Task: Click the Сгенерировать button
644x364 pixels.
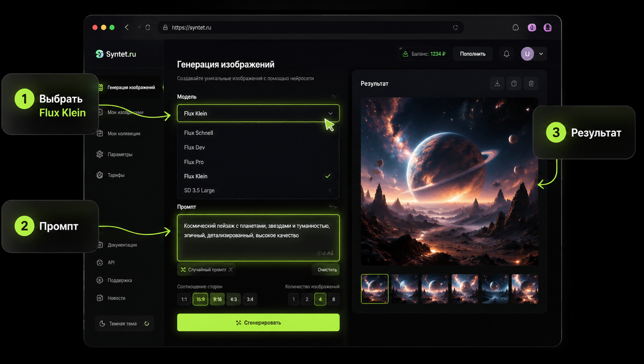Action: pyautogui.click(x=258, y=322)
